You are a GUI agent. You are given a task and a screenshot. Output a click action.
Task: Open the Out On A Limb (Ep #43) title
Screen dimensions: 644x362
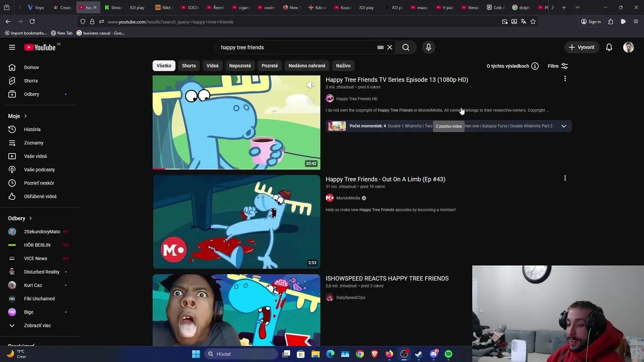click(x=385, y=179)
